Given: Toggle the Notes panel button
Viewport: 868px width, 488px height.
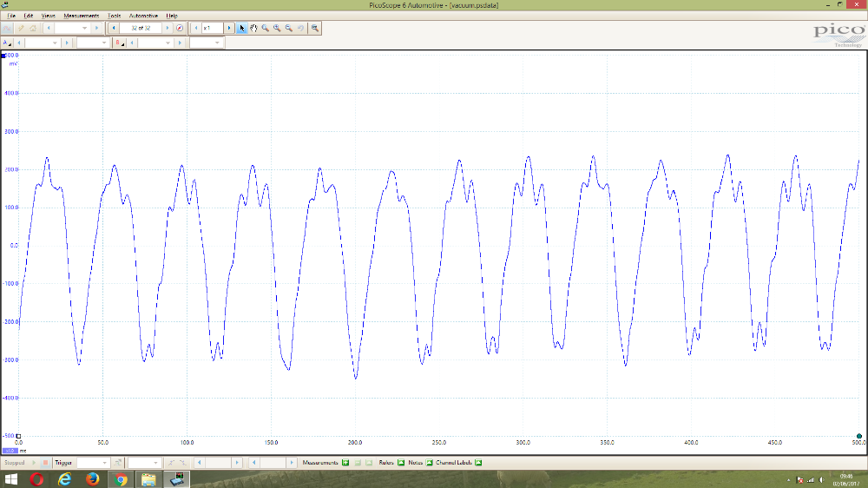Looking at the screenshot, I should point(429,463).
